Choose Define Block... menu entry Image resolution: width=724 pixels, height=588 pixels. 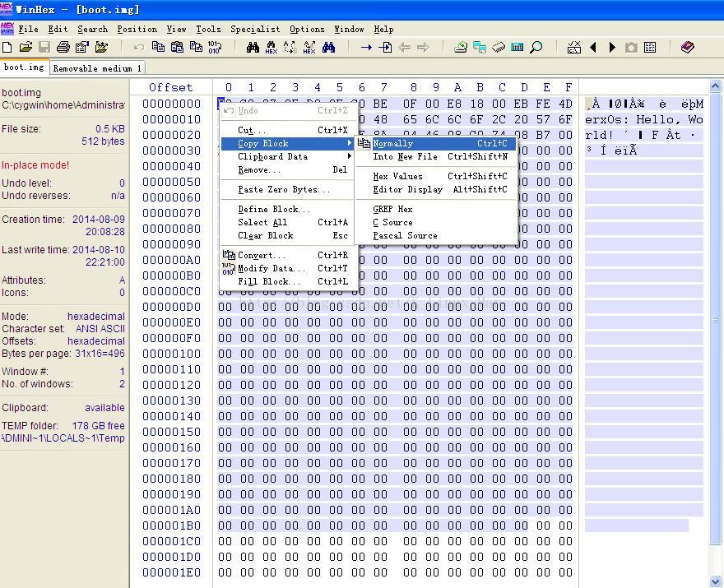[x=289, y=209]
